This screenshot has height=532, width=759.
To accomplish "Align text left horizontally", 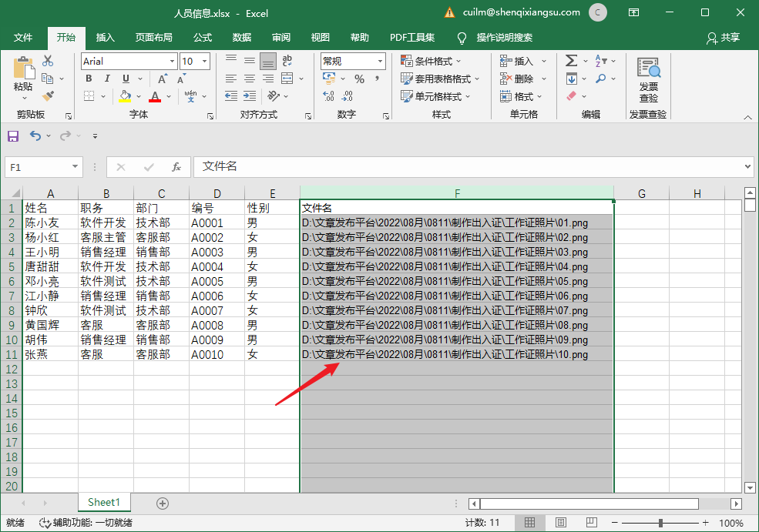I will coord(231,79).
